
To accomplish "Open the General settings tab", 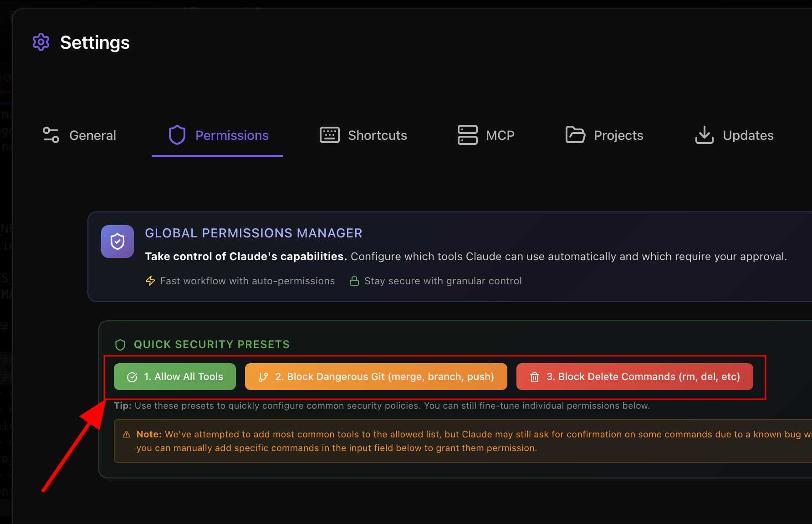I will [79, 135].
